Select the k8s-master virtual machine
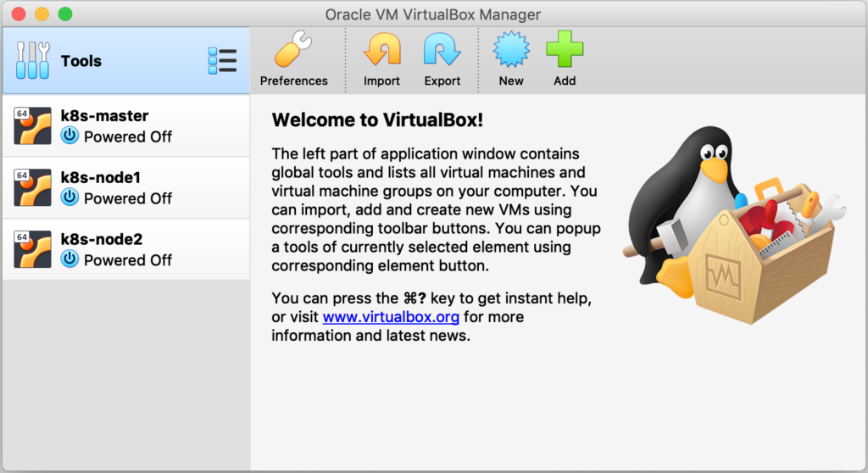 (x=126, y=125)
